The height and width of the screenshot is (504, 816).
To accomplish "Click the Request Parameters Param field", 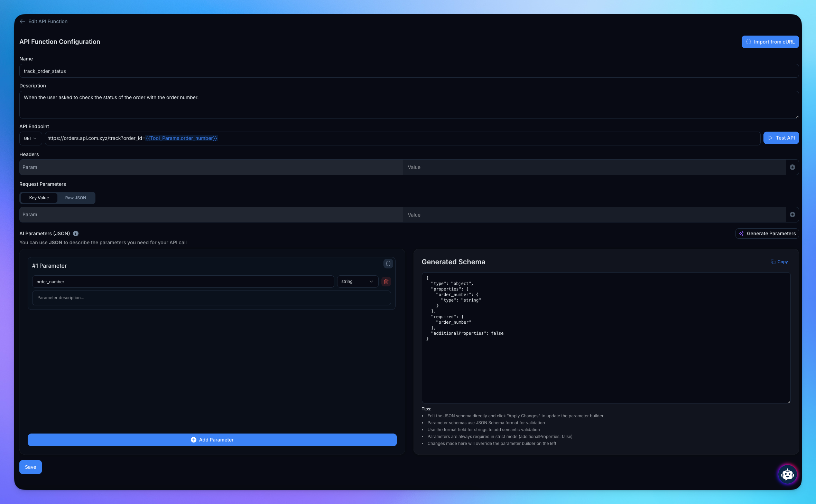I will [x=211, y=215].
